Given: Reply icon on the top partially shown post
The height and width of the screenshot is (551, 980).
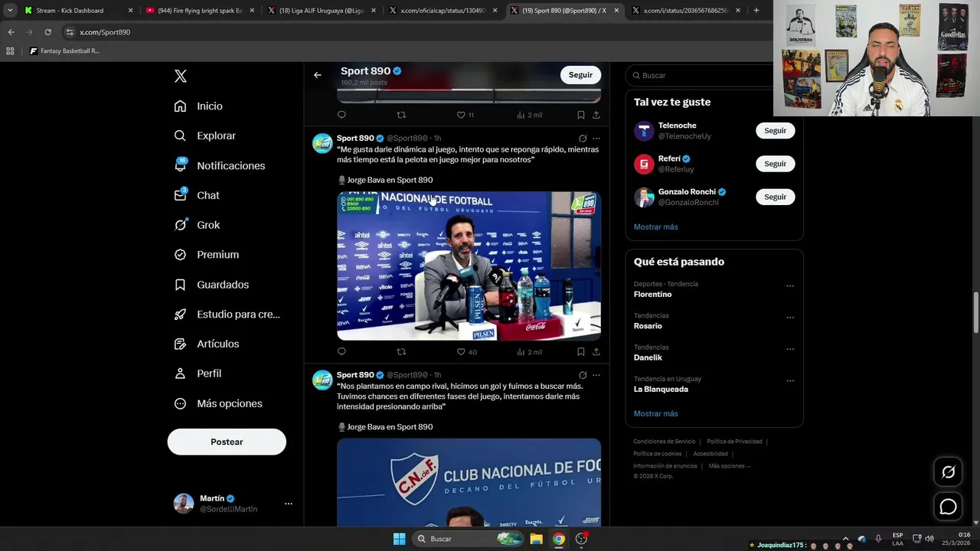Looking at the screenshot, I should (x=341, y=115).
